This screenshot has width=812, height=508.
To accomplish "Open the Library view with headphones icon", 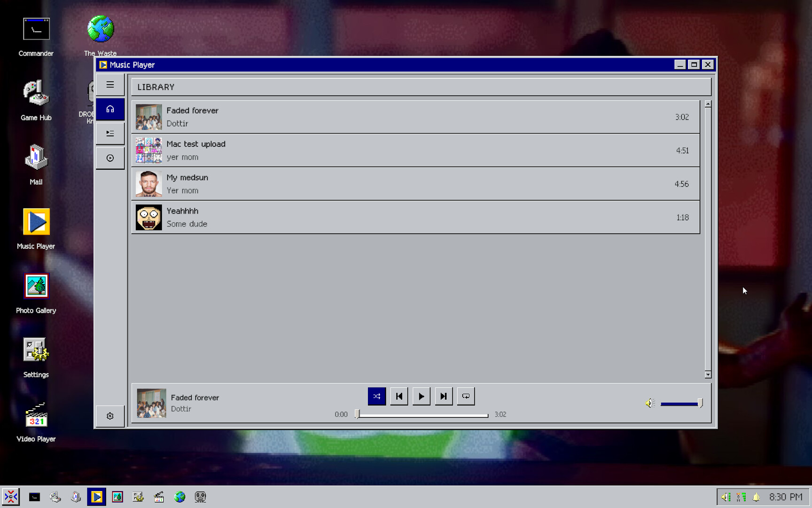I will click(110, 109).
